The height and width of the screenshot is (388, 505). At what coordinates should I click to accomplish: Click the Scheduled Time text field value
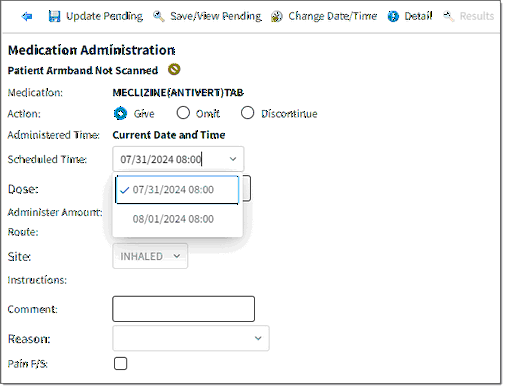click(161, 159)
